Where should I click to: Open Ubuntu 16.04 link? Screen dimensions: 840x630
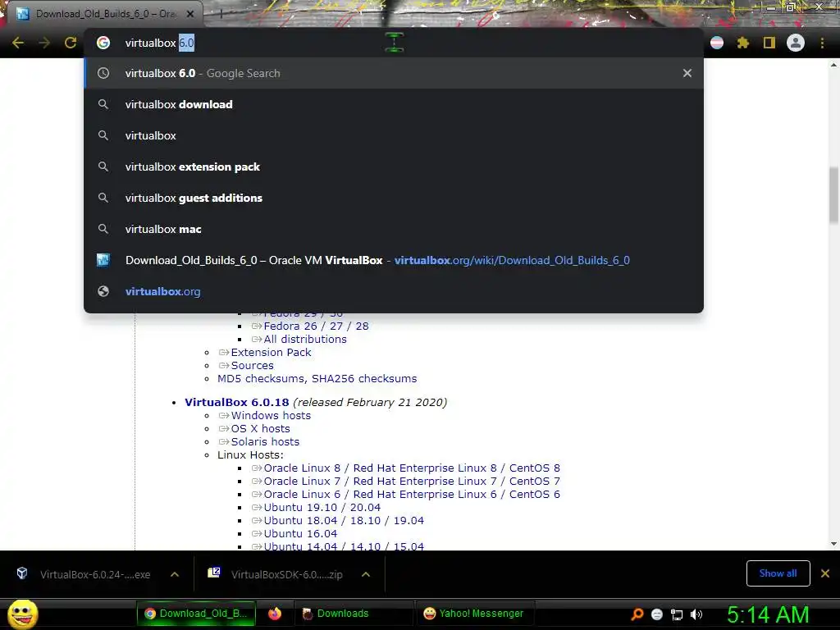click(300, 533)
